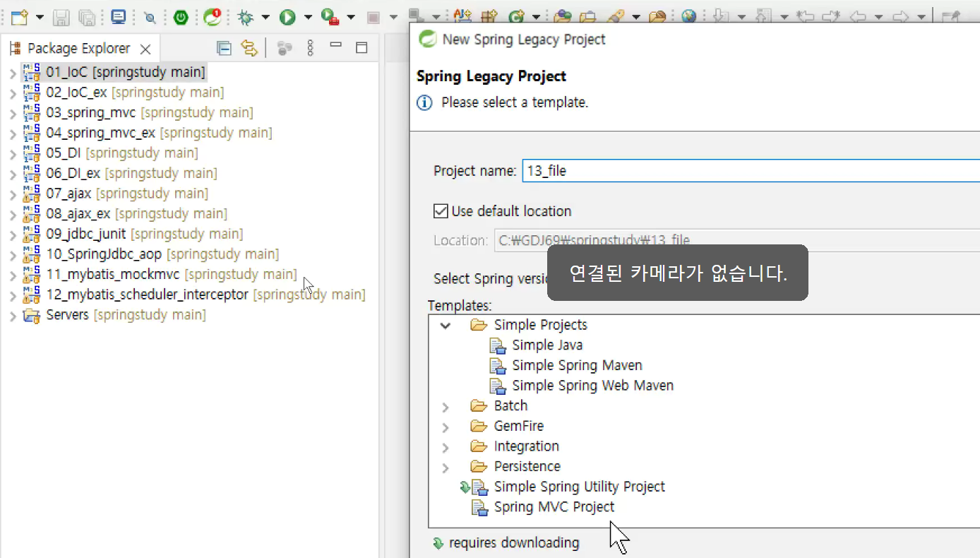The width and height of the screenshot is (980, 558).
Task: Click the green Run button icon
Action: tap(287, 17)
